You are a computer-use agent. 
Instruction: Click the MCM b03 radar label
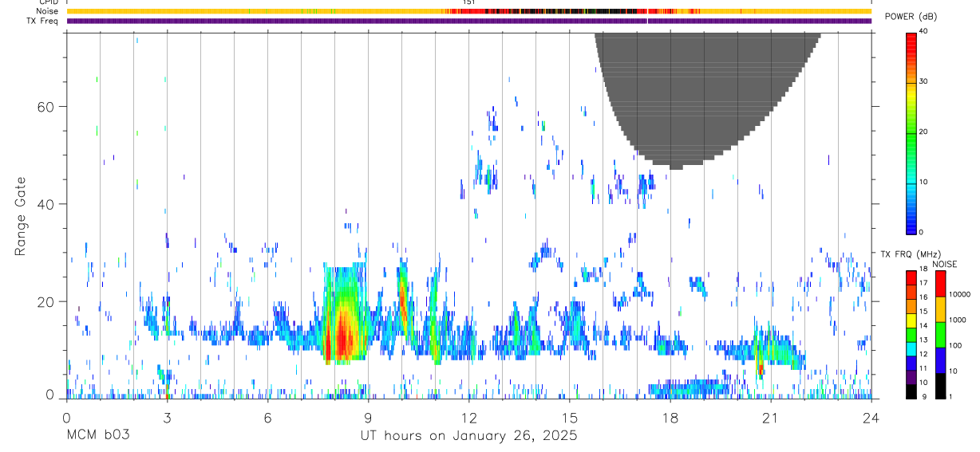(x=97, y=436)
